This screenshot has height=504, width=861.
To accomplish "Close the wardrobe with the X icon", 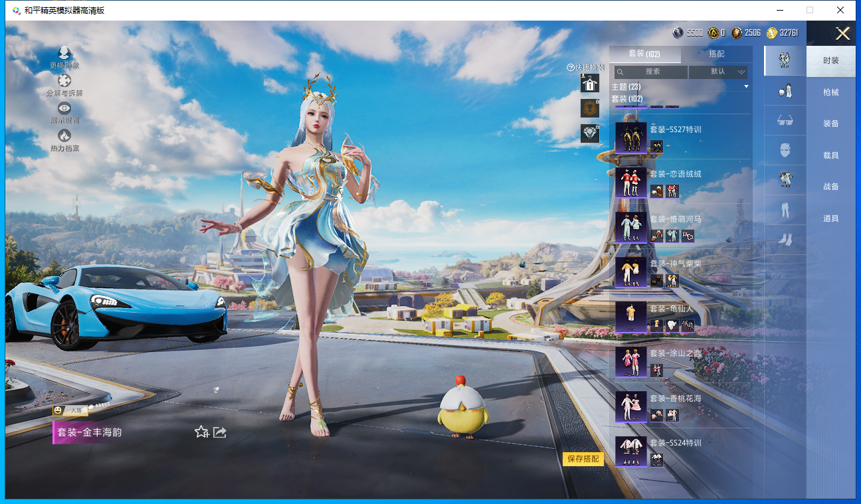I will pos(842,34).
